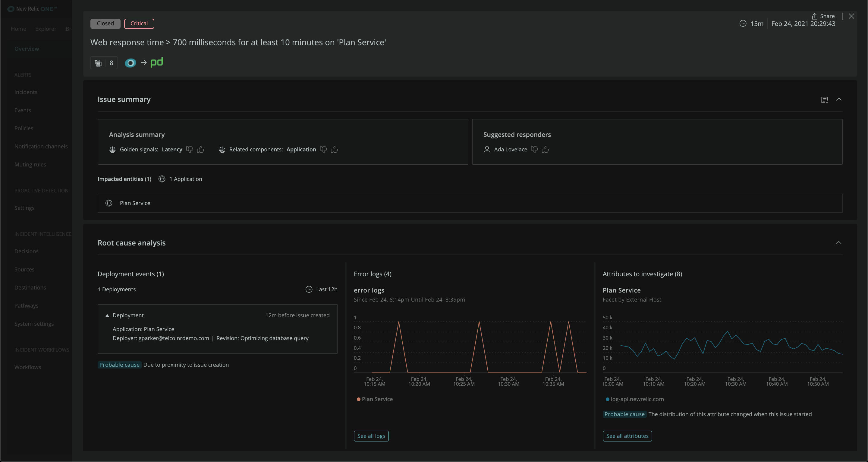Thumbs down Ada Lovelace suggested responder
Image resolution: width=868 pixels, height=462 pixels.
click(534, 149)
